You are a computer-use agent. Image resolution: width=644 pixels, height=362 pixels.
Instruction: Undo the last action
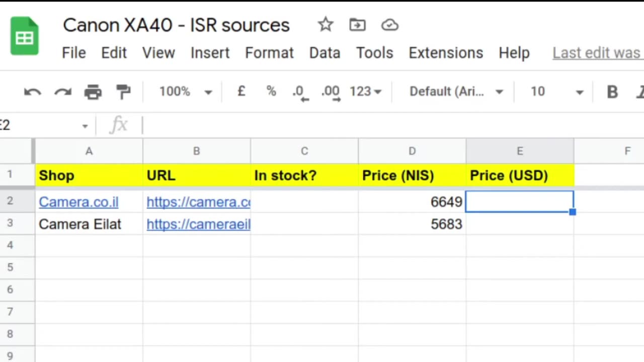[33, 92]
